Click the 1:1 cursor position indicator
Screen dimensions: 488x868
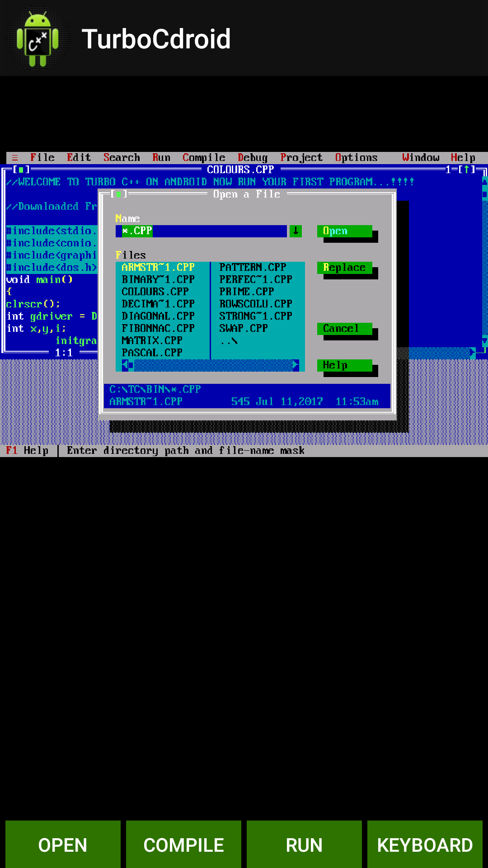pyautogui.click(x=64, y=353)
